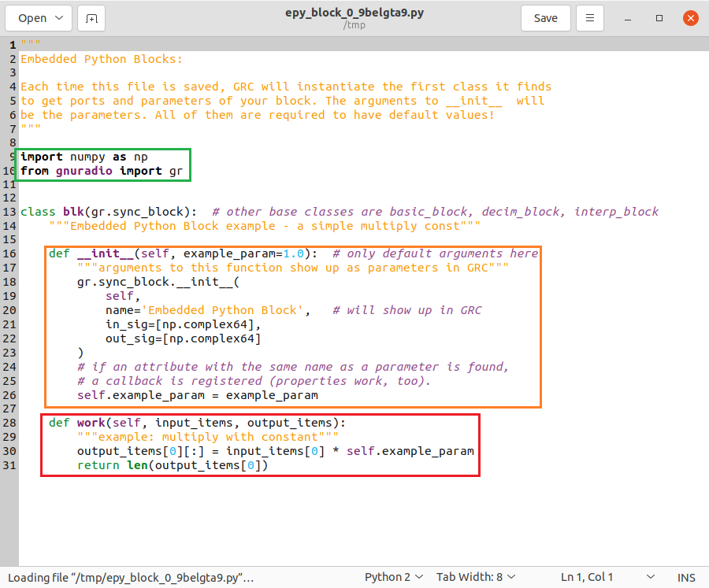This screenshot has height=588, width=709.
Task: Click the def work function line
Action: pyautogui.click(x=197, y=423)
